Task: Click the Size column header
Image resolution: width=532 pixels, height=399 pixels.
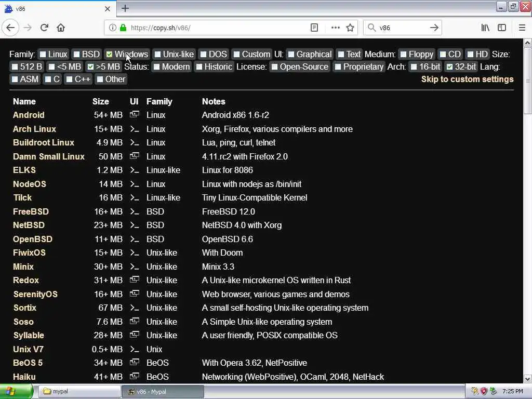Action: [100, 101]
